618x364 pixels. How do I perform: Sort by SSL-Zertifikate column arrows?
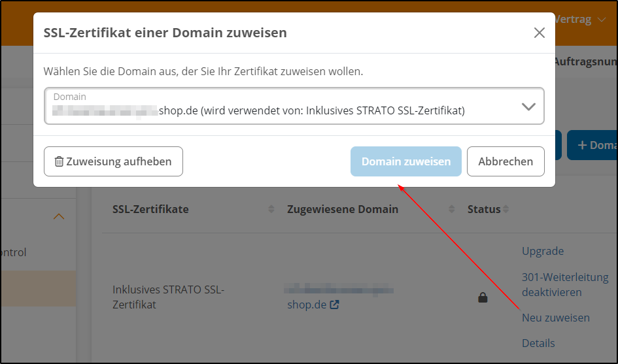pyautogui.click(x=271, y=210)
